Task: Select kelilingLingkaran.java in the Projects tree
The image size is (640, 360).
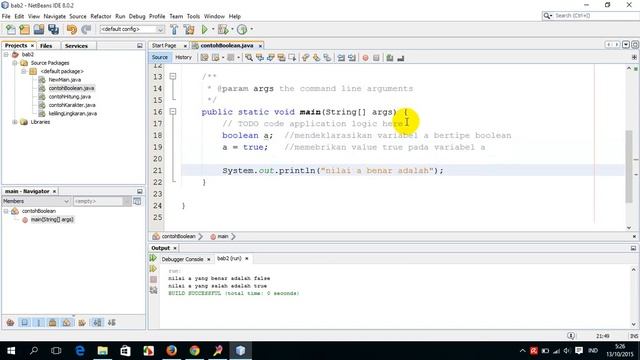Action: click(73, 113)
